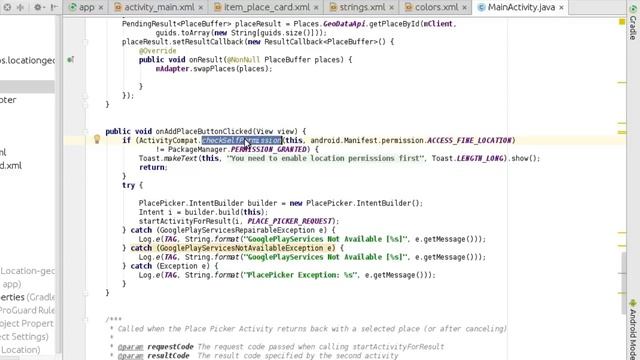Click the LENGTH_LONG constant
Viewport: 640px width, 360px height.
point(480,158)
